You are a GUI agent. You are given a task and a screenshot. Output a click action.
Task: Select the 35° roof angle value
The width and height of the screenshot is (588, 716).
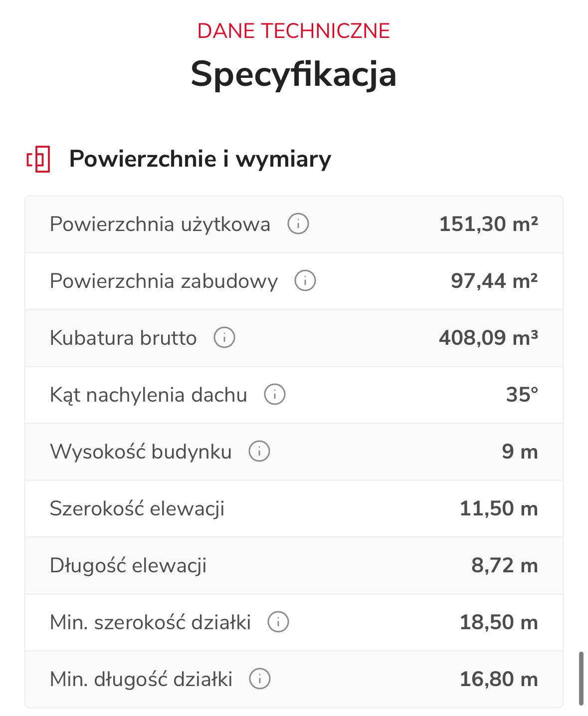click(522, 395)
